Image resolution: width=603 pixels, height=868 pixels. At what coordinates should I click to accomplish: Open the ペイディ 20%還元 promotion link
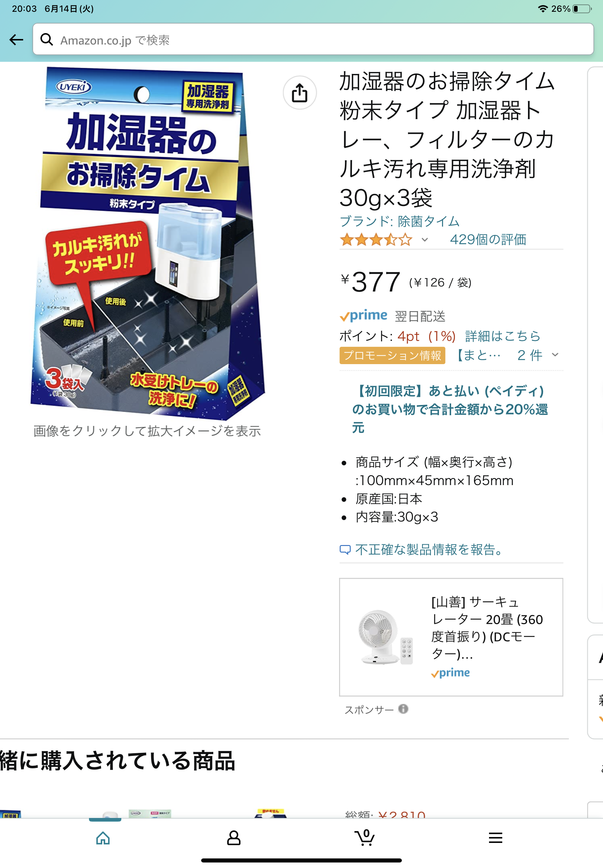[x=450, y=409]
